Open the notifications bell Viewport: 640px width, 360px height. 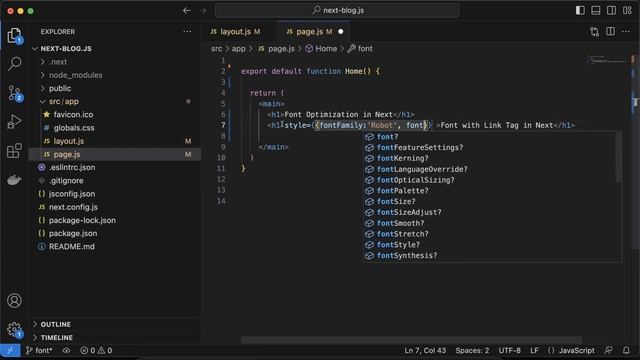tap(626, 350)
